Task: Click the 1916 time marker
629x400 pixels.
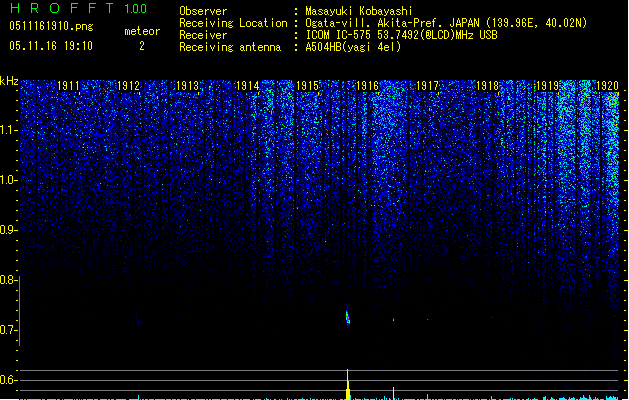Action: point(367,86)
